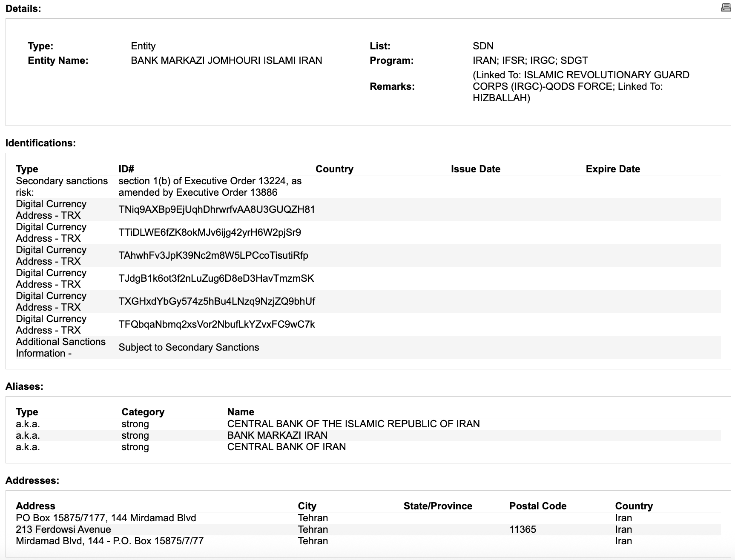735x560 pixels.
Task: Click the TRX address TFQbqaNbmq2xsVor2NbufLkYZvxFC9wC7k
Action: pyautogui.click(x=217, y=324)
